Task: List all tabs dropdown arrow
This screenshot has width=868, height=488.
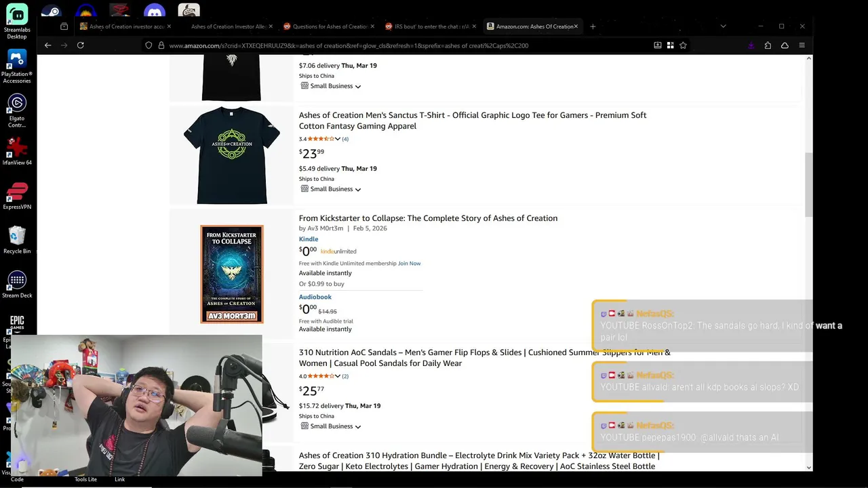Action: click(723, 26)
